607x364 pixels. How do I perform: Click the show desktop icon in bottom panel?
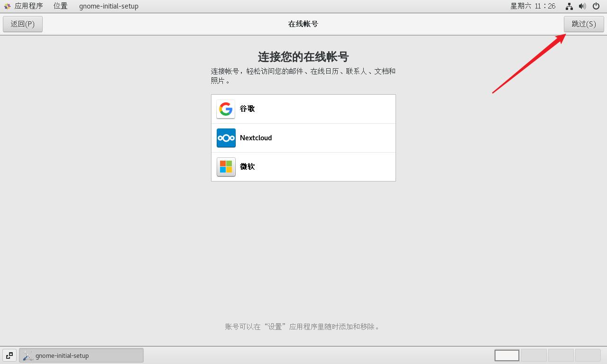(9, 355)
